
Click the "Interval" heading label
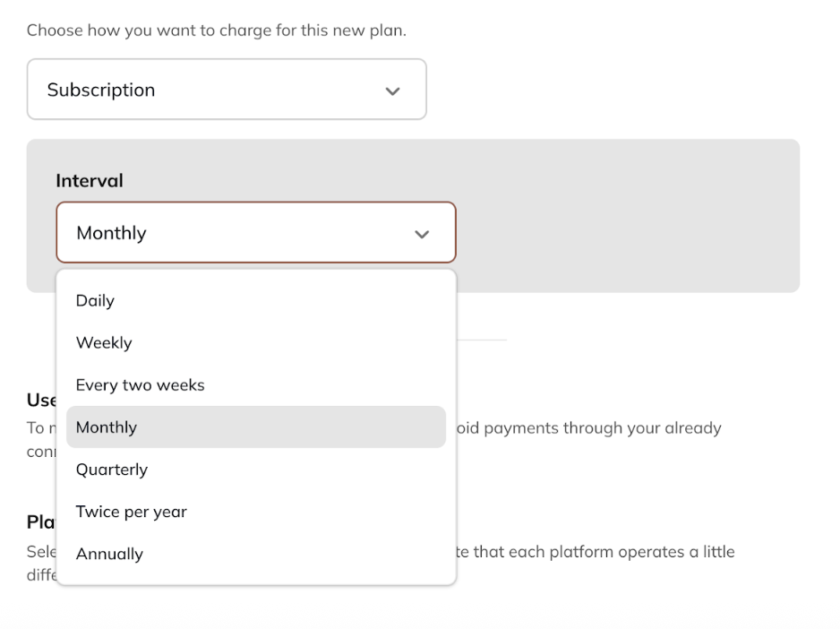click(x=90, y=180)
